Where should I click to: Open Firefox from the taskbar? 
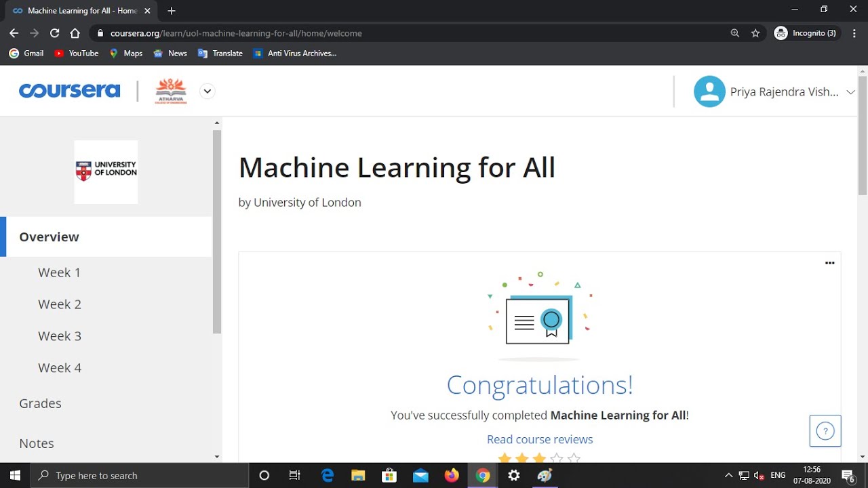(452, 475)
